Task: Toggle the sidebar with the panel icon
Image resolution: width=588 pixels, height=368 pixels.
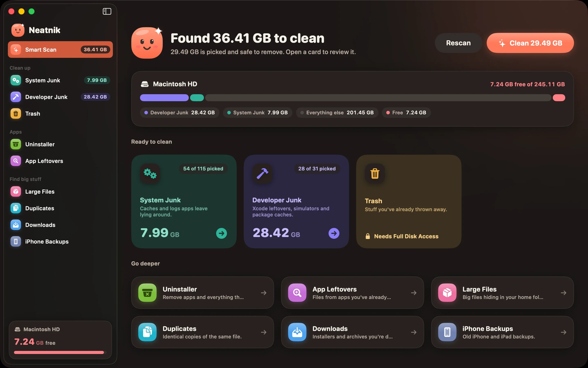Action: [x=107, y=11]
